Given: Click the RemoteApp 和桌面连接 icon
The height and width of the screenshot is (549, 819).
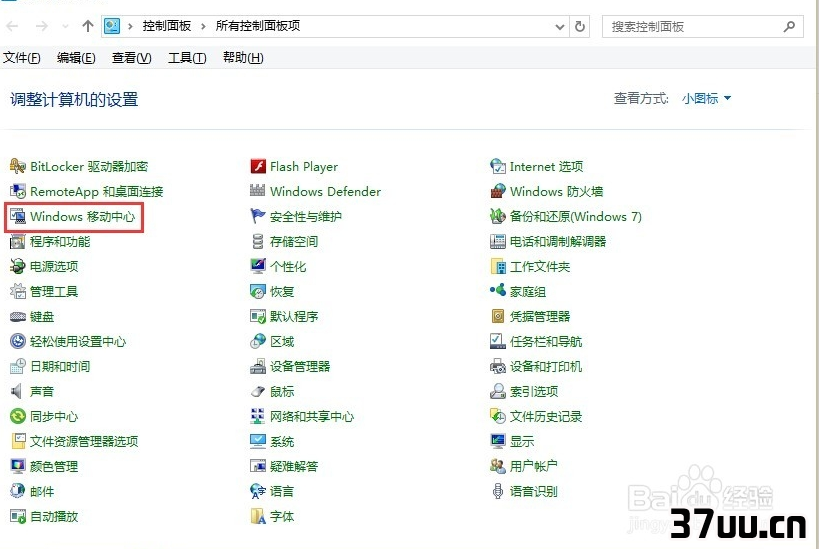Looking at the screenshot, I should (x=18, y=191).
